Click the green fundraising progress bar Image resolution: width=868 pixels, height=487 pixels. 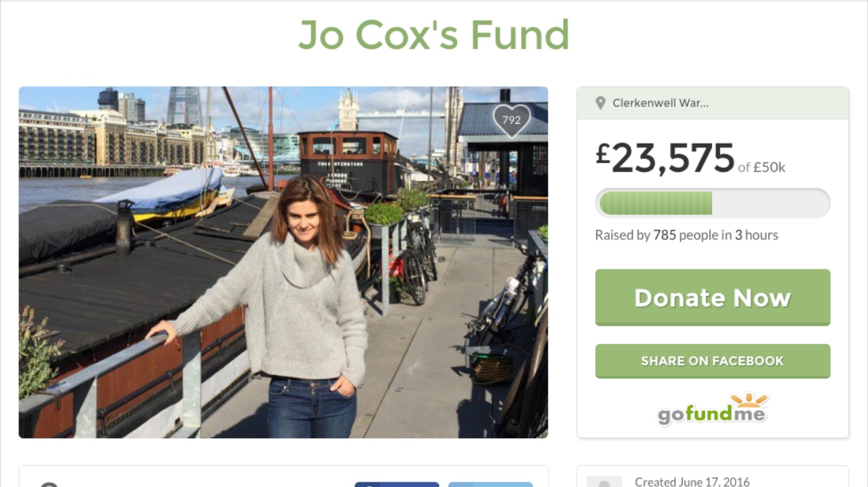pos(712,203)
